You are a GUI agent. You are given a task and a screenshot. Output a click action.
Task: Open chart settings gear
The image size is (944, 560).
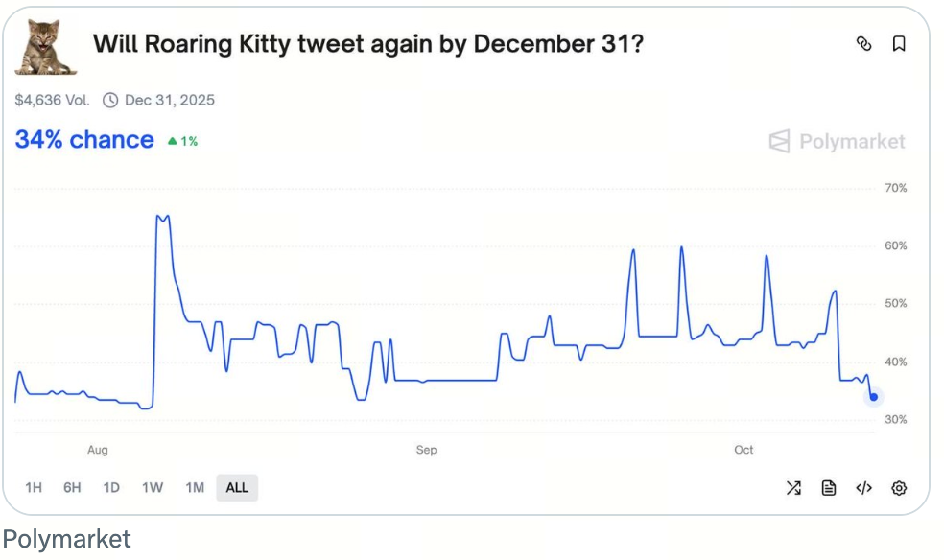pyautogui.click(x=899, y=488)
